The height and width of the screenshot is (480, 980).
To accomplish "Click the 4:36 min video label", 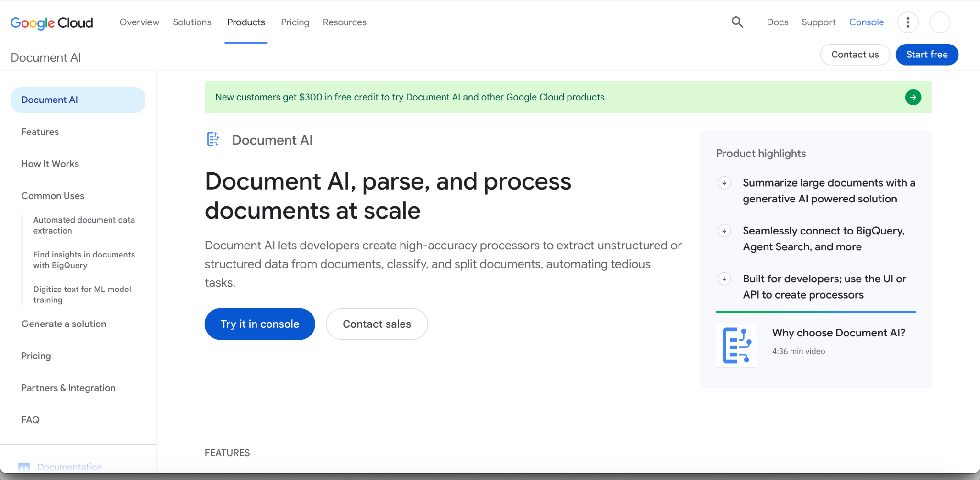I will (799, 351).
